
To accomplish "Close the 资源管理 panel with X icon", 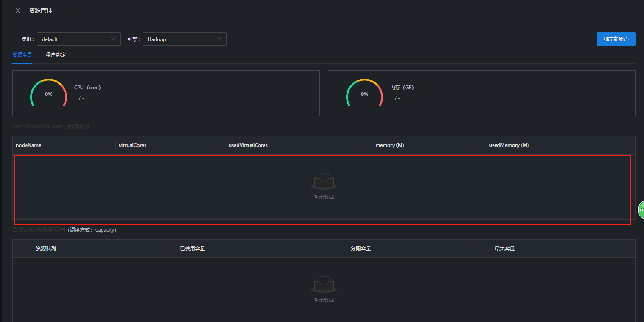I will point(18,10).
